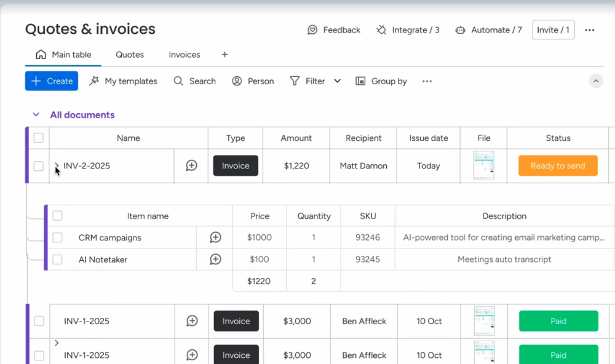This screenshot has height=364, width=615.
Task: Click the blue Create button
Action: point(52,81)
